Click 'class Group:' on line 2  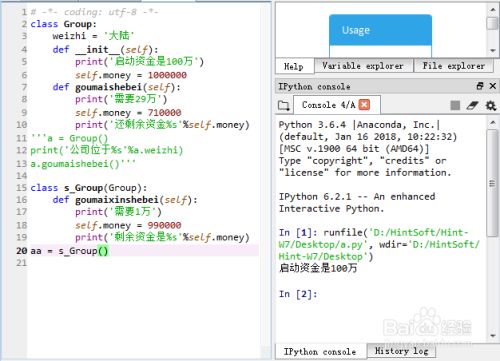(63, 24)
